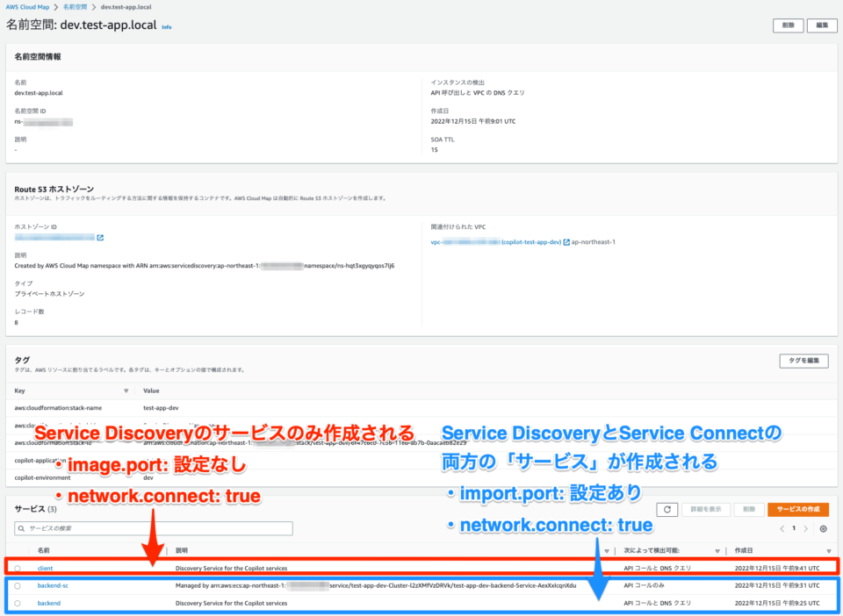Click the Info link beside the namespace title
The width and height of the screenshot is (843, 616).
click(x=167, y=27)
